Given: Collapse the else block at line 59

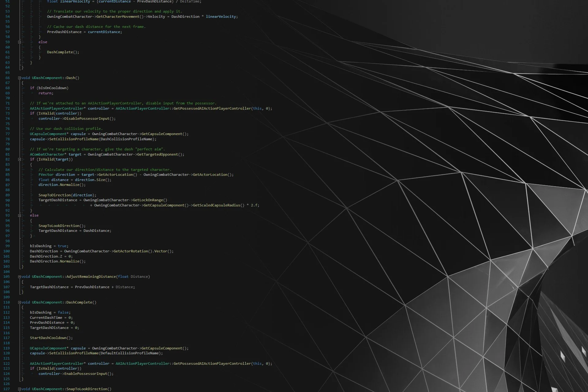Looking at the screenshot, I should click(19, 42).
